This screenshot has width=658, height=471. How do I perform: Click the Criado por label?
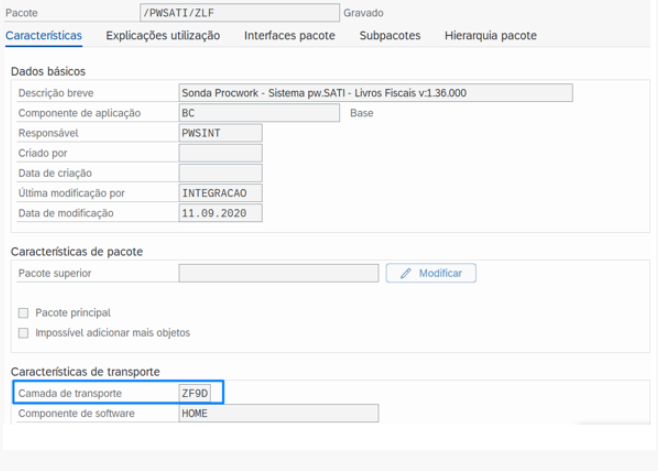[43, 153]
